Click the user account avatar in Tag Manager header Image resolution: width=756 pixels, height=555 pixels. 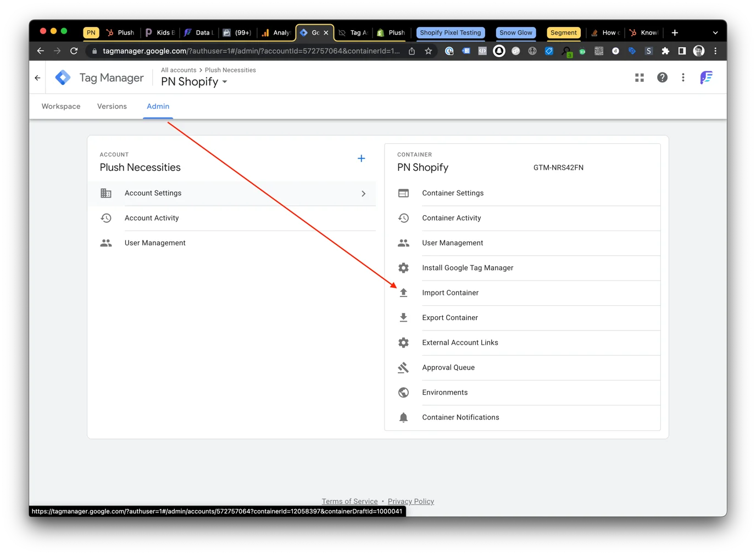(x=706, y=78)
